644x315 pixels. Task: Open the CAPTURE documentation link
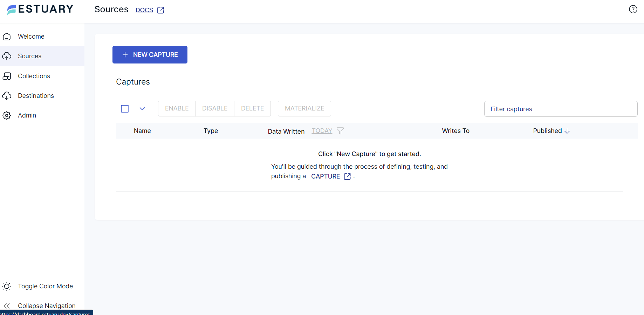[x=326, y=176]
